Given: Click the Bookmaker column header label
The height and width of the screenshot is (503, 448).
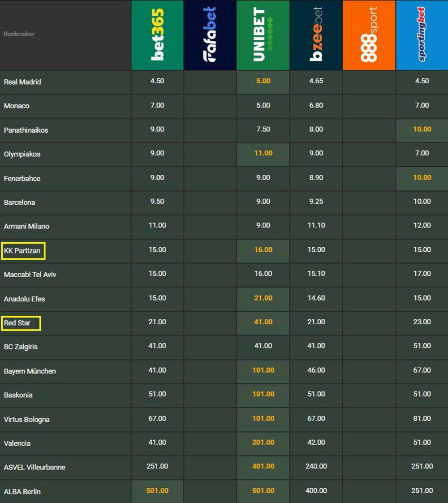Looking at the screenshot, I should [x=19, y=34].
